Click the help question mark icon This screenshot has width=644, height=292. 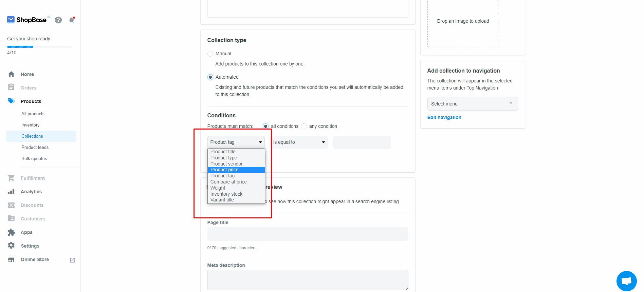click(x=58, y=20)
